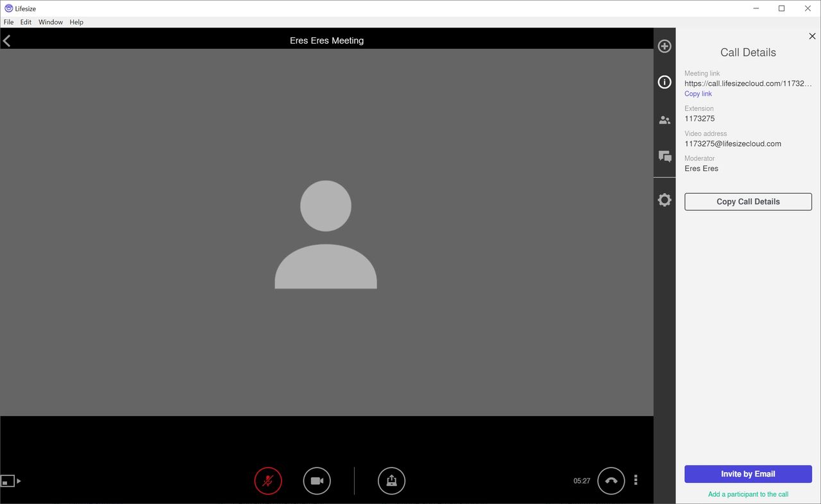The image size is (821, 504).
Task: Open the Help menu
Action: point(76,22)
